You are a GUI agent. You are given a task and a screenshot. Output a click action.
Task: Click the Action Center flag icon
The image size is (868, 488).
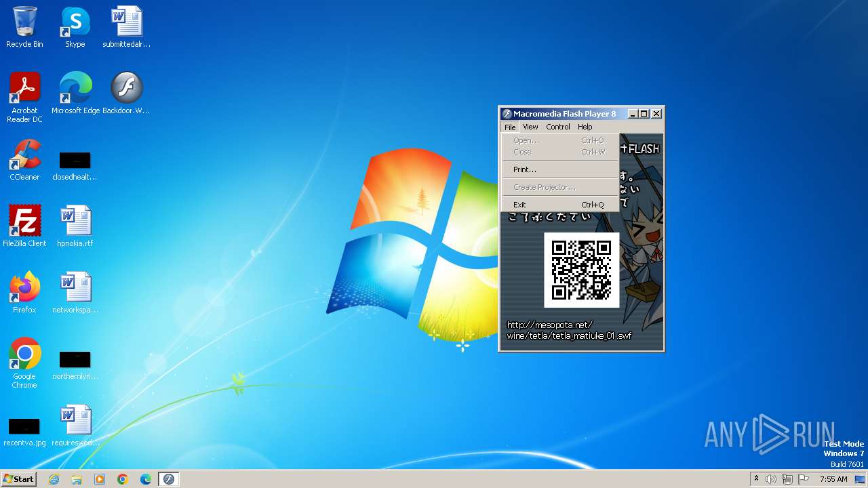coord(804,479)
